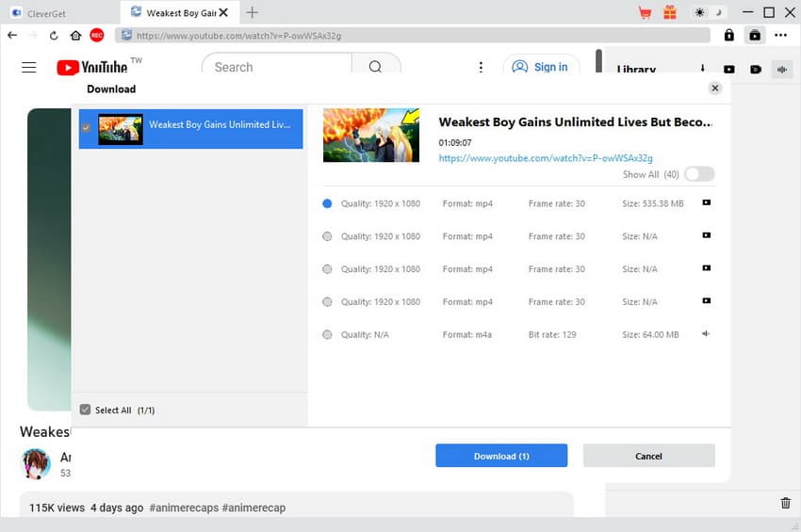
Task: Toggle the light/dark theme switch
Action: [707, 12]
